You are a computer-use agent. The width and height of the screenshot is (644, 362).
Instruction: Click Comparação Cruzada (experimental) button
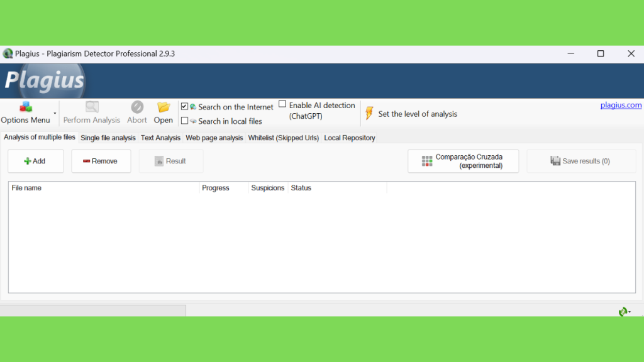tap(464, 161)
